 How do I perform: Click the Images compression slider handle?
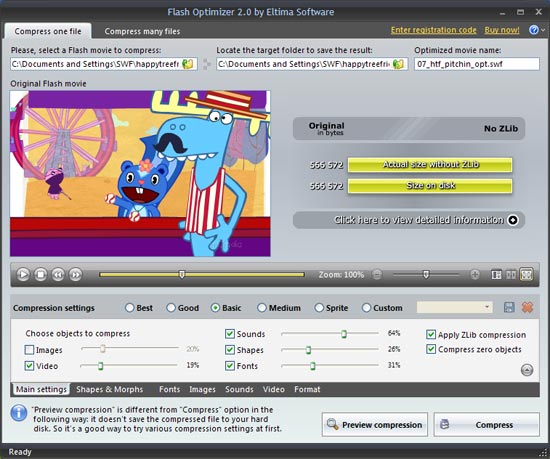coord(102,348)
